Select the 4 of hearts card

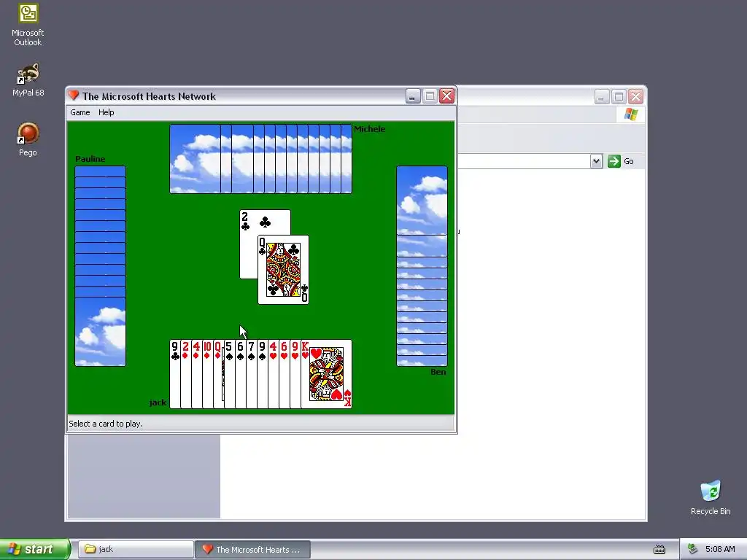point(274,374)
